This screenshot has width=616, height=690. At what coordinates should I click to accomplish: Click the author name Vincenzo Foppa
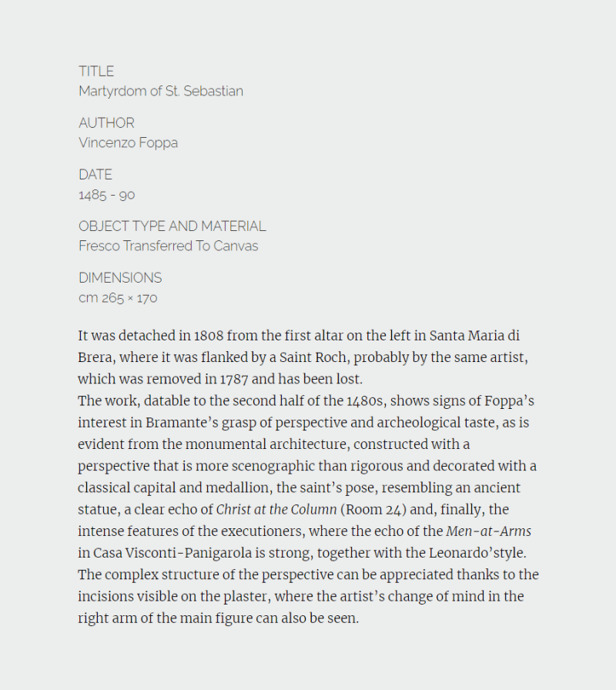pyautogui.click(x=128, y=142)
